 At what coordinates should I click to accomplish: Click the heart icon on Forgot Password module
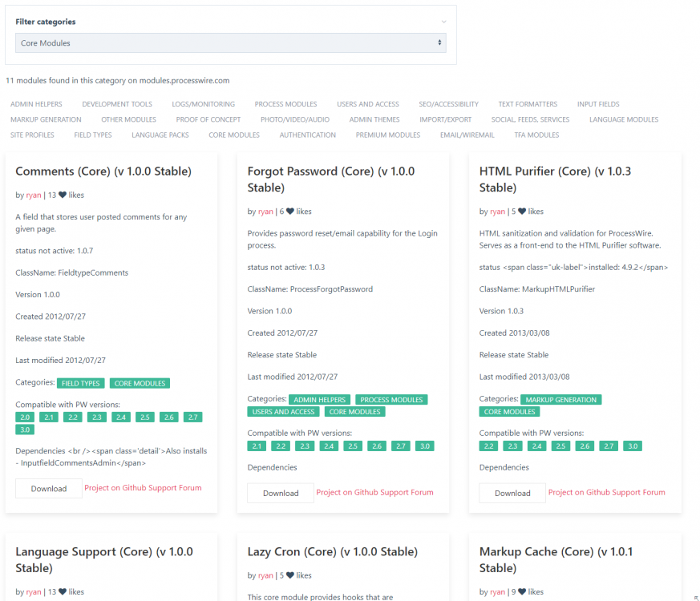290,212
